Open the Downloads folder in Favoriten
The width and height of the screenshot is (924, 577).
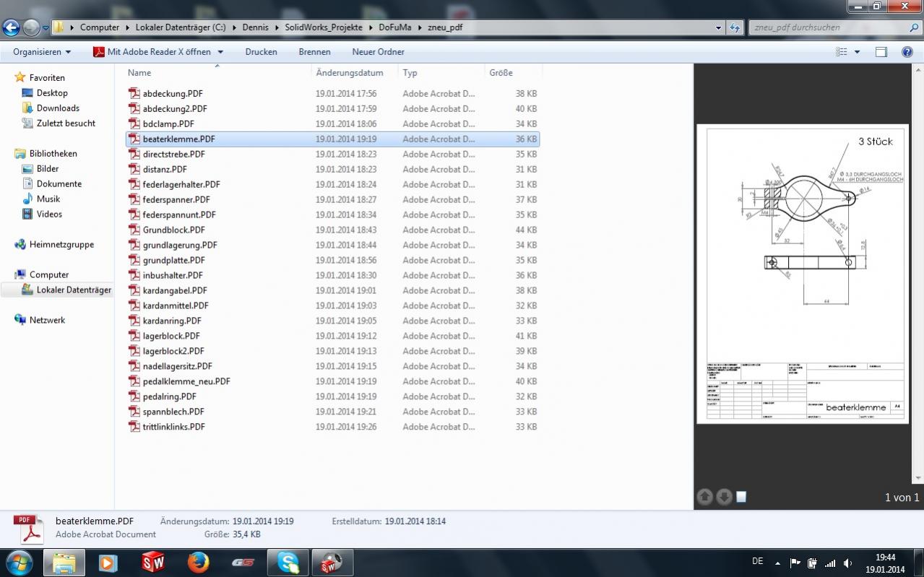point(58,108)
